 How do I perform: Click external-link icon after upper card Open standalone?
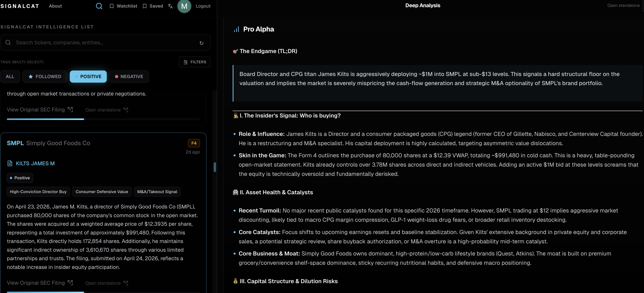[126, 110]
